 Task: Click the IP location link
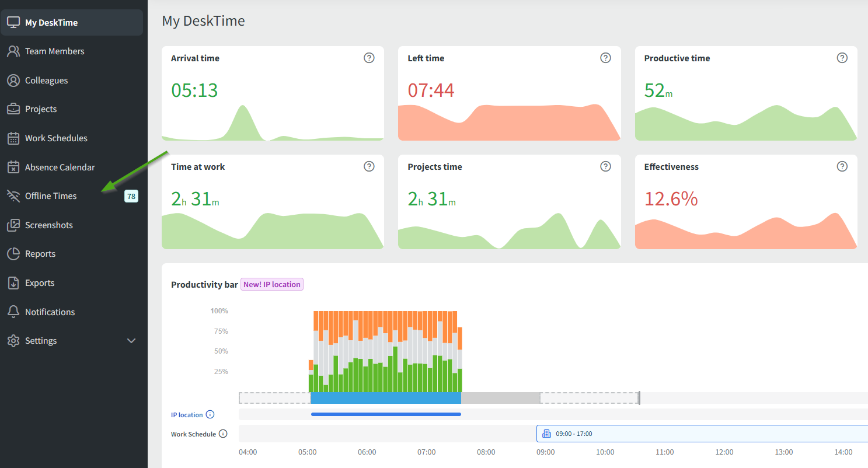click(187, 415)
